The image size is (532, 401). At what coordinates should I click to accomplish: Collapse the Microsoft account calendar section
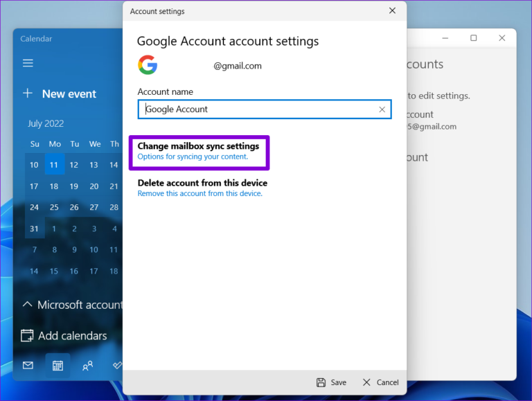27,304
